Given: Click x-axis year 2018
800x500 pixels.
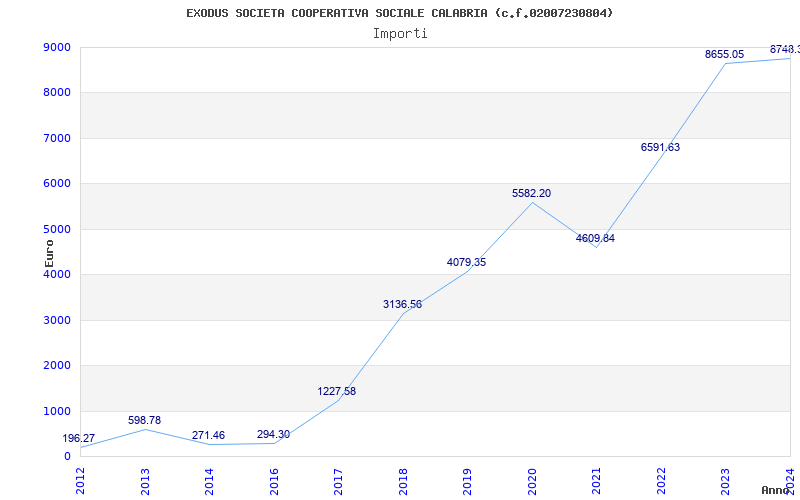Looking at the screenshot, I should (x=403, y=482).
